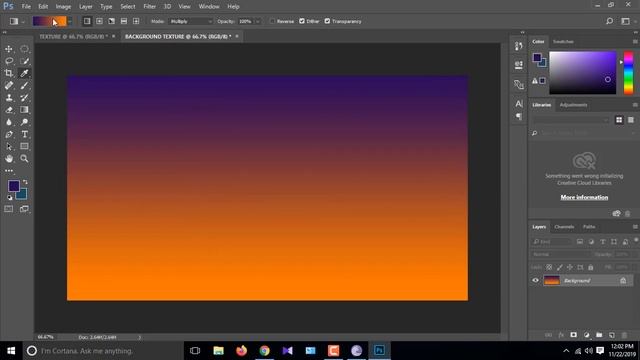Select the Gradient tool in toolbox
The image size is (640, 360).
pyautogui.click(x=24, y=110)
